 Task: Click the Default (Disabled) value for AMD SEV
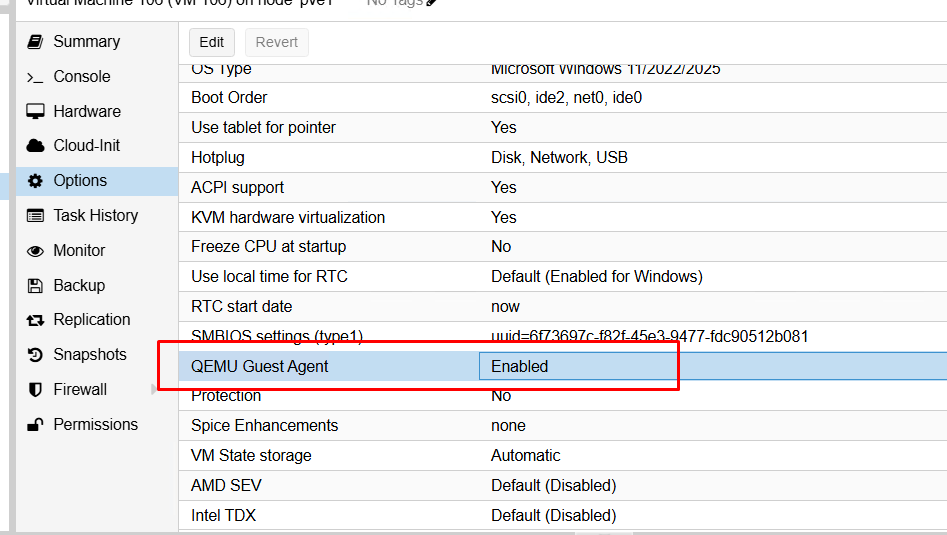554,485
